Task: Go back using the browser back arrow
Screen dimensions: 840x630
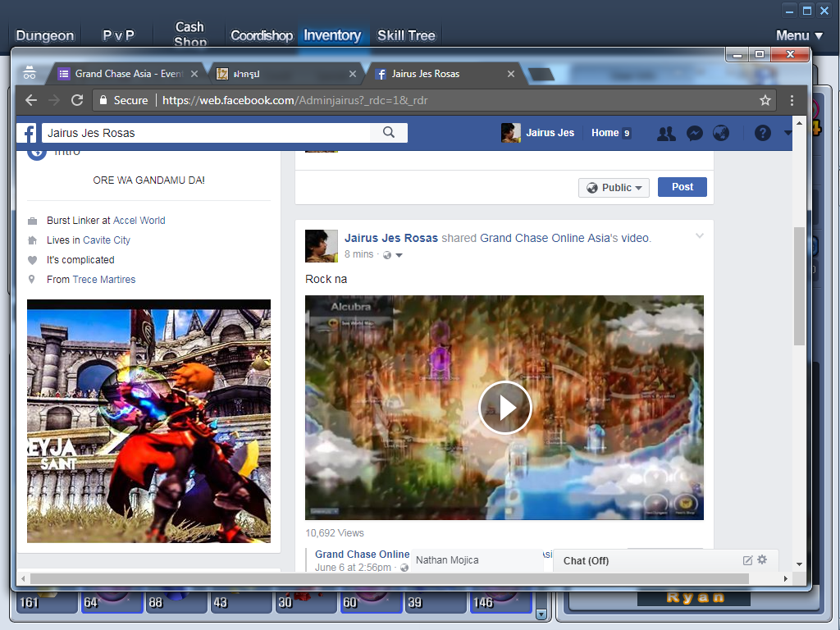Action: (31, 100)
